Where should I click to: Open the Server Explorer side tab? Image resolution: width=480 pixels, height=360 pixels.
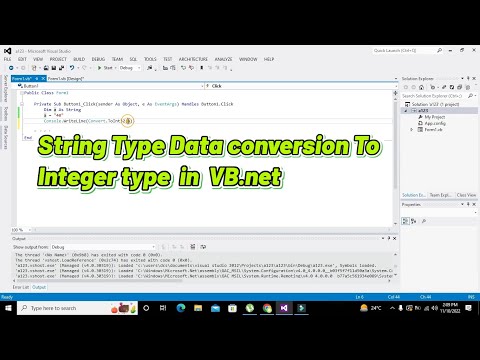6,89
